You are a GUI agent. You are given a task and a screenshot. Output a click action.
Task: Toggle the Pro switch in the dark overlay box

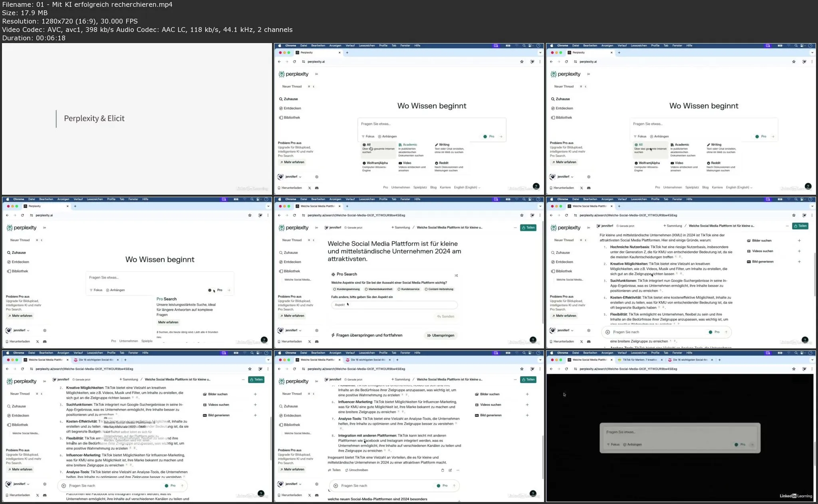pos(737,445)
